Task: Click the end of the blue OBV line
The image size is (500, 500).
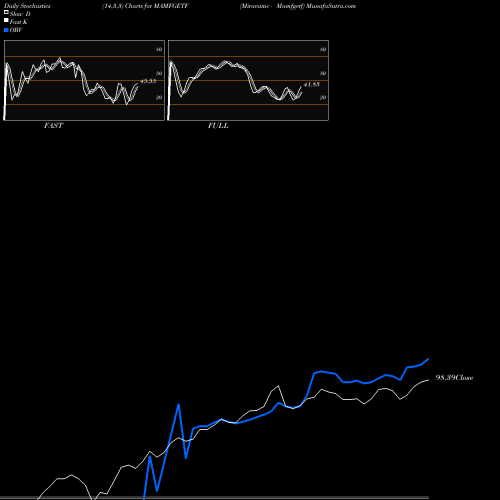Action: [428, 359]
